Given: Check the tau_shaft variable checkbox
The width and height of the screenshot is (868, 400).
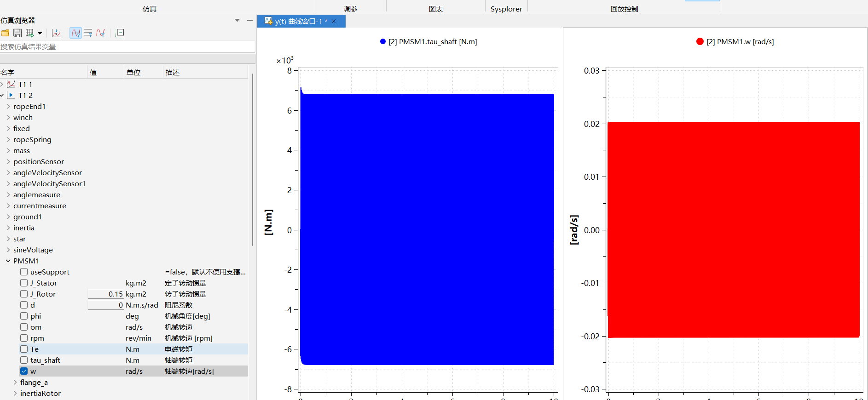Looking at the screenshot, I should [24, 360].
